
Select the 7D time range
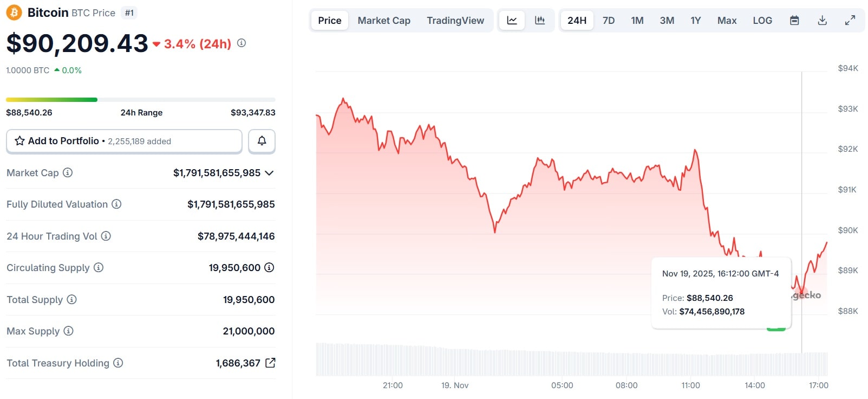pos(609,21)
